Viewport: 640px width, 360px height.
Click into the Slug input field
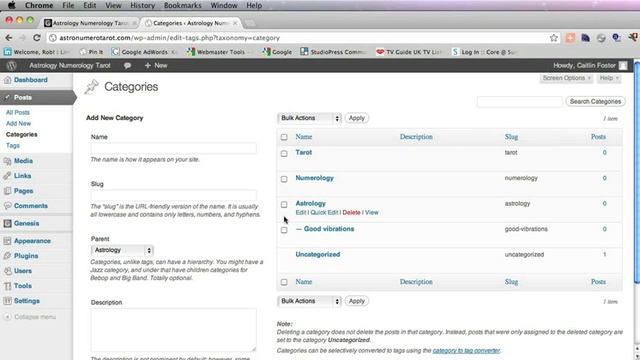pos(173,195)
